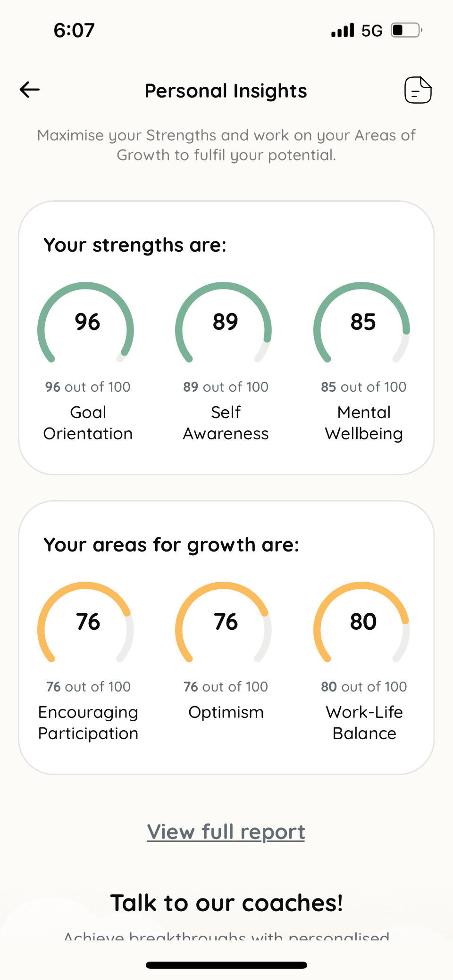Image resolution: width=453 pixels, height=980 pixels.
Task: Open the report document icon
Action: (x=418, y=90)
